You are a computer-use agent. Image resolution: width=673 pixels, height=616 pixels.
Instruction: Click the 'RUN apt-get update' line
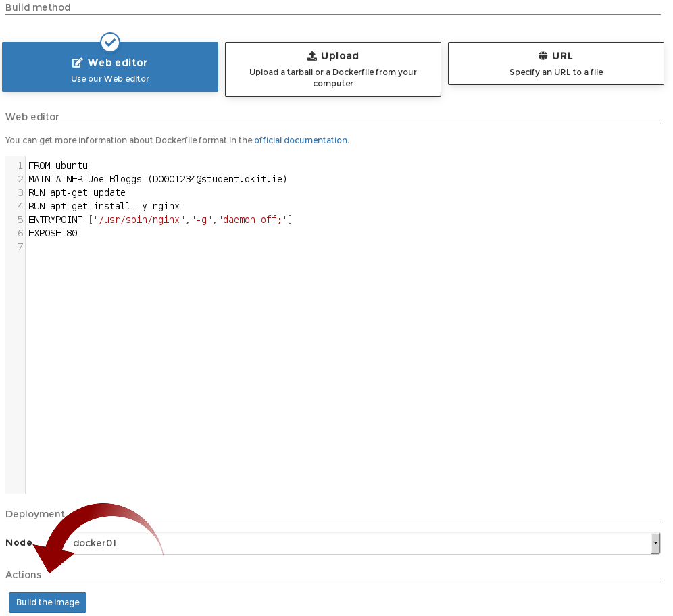(77, 192)
